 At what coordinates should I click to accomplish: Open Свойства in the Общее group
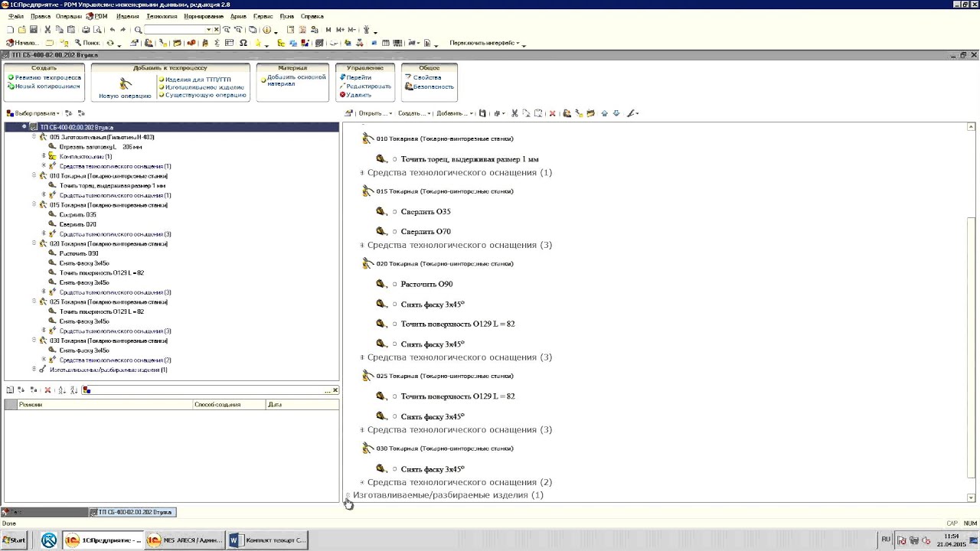tap(426, 78)
